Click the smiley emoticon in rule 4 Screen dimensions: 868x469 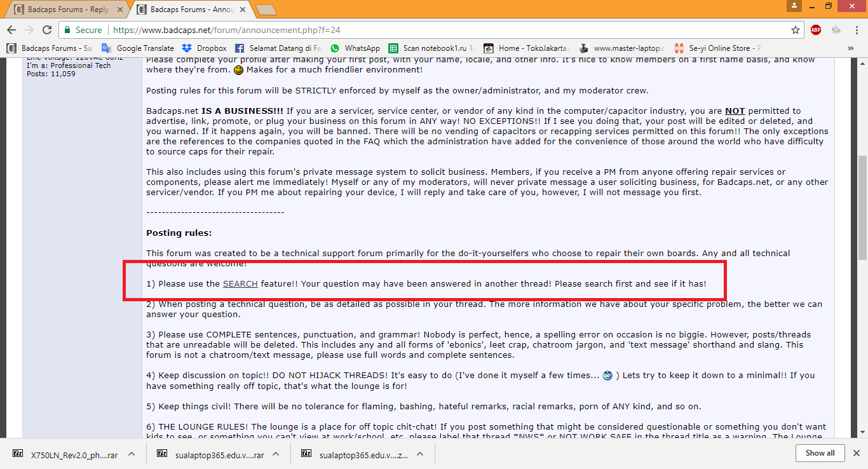coord(608,376)
